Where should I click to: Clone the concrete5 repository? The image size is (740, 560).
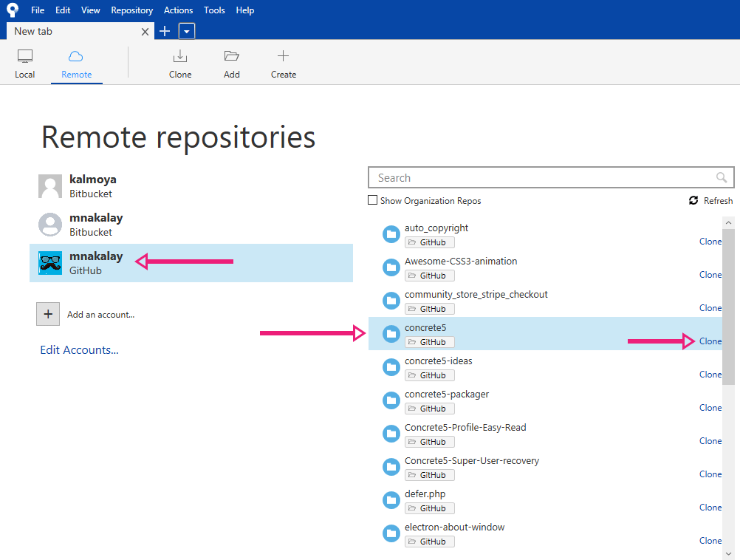[x=710, y=341]
